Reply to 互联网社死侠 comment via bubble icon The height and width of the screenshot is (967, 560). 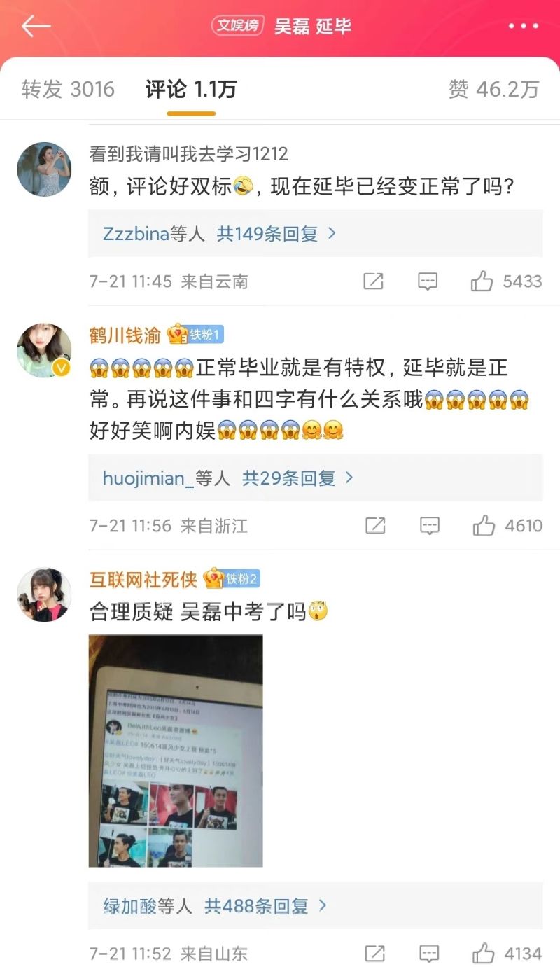click(429, 953)
